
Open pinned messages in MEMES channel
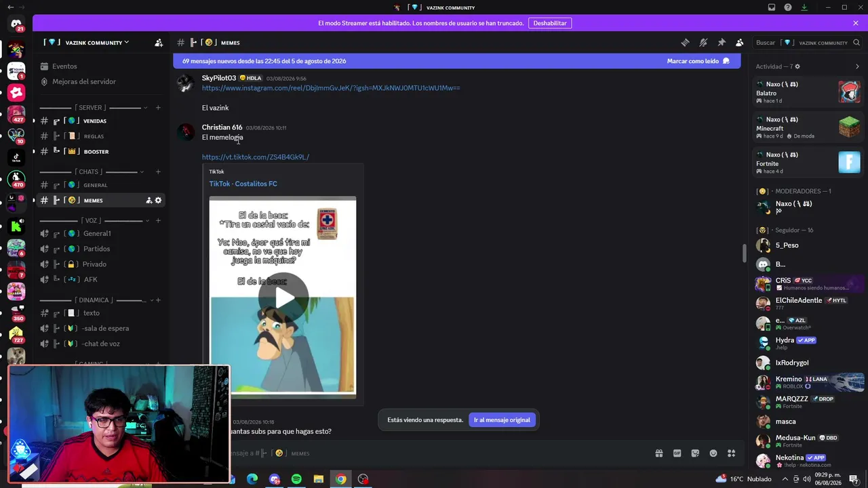722,43
